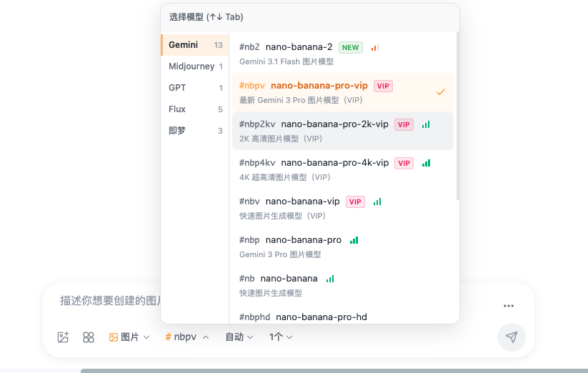Click the 选择模型 header text
588x373 pixels.
click(x=206, y=17)
